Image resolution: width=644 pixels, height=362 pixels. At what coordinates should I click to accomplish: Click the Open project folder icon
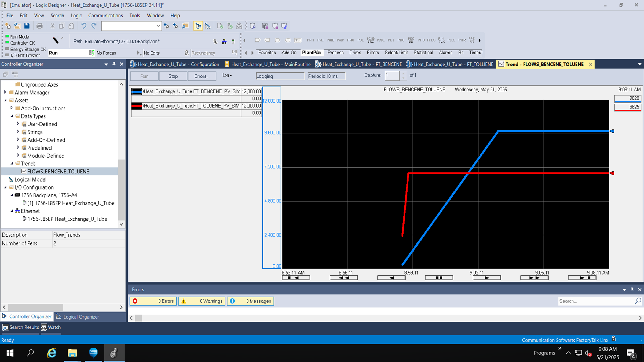[17, 26]
